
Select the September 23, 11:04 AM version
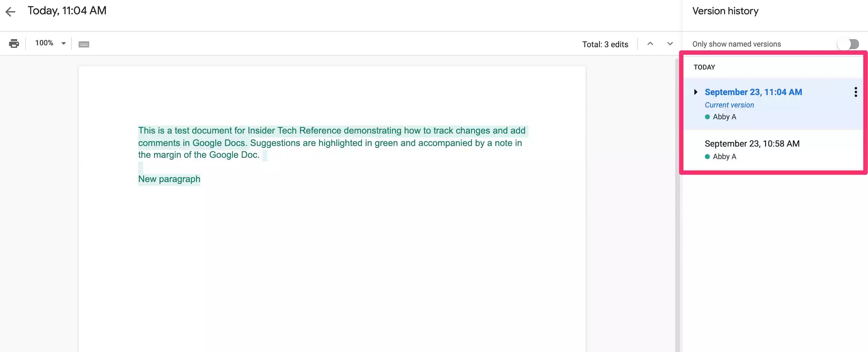753,92
